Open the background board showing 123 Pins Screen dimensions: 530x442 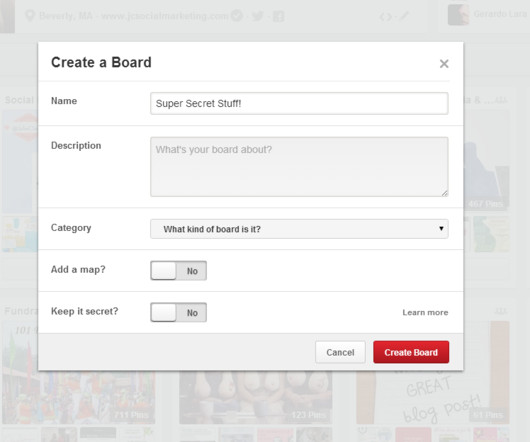[x=255, y=397]
